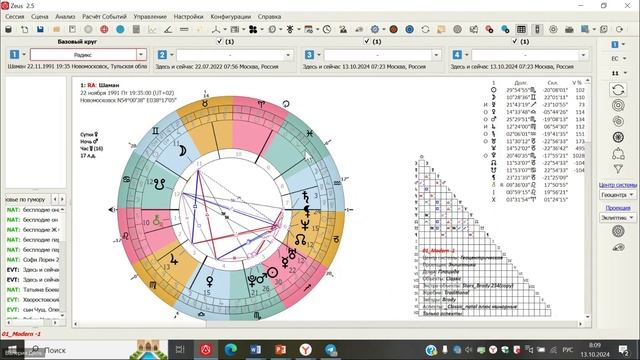Open the Сессия menu
The width and height of the screenshot is (640, 360).
(x=15, y=17)
